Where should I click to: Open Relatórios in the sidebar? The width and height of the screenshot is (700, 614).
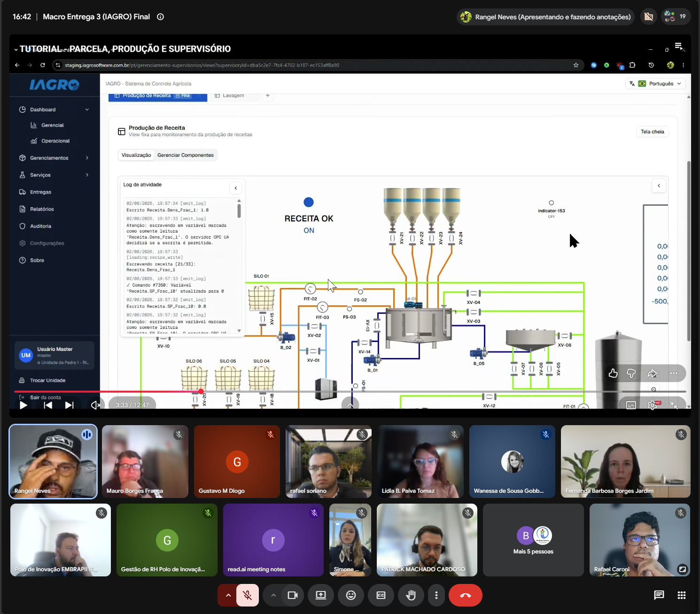pos(42,209)
